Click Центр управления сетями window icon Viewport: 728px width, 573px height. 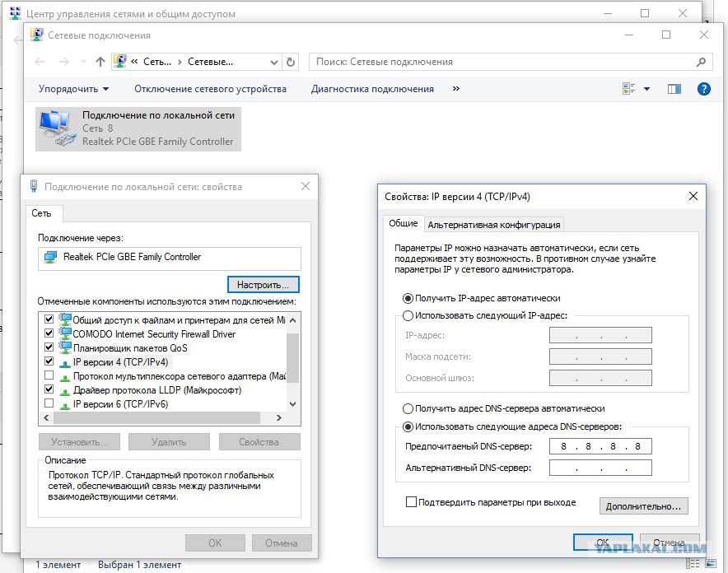pyautogui.click(x=15, y=13)
